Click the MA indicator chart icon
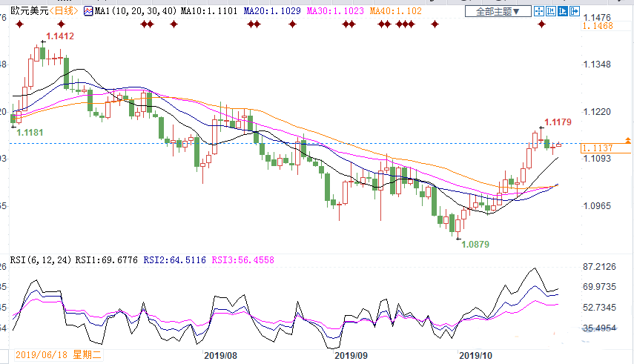634x364 pixels. tap(87, 12)
